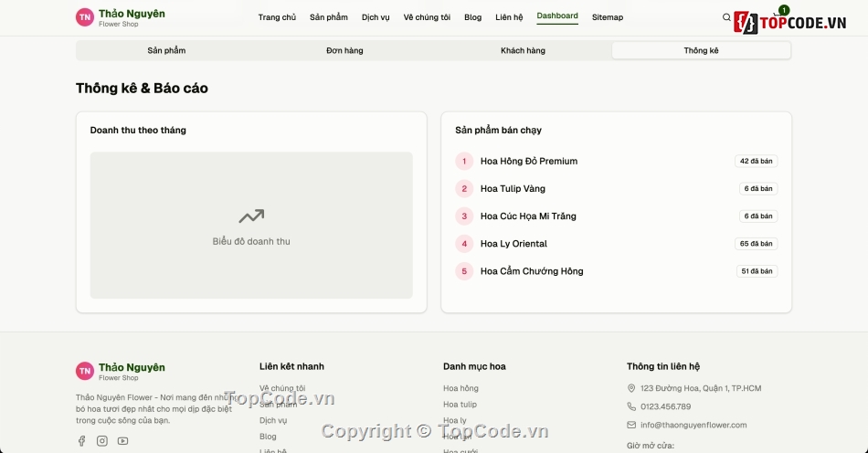Click 6 đã bán badge for Hoa Tulip
The height and width of the screenshot is (453, 868).
point(758,189)
